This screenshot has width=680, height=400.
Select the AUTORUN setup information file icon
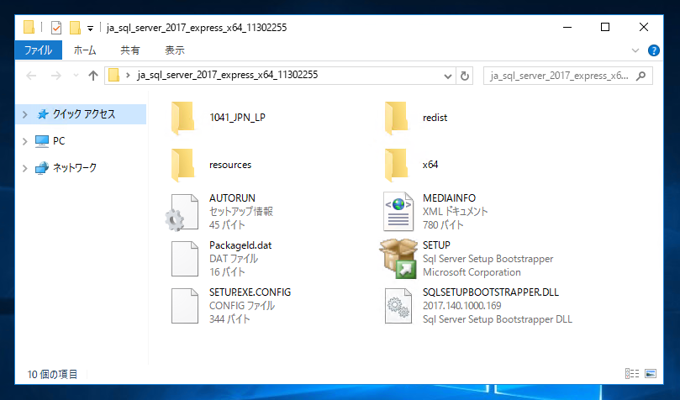click(182, 212)
